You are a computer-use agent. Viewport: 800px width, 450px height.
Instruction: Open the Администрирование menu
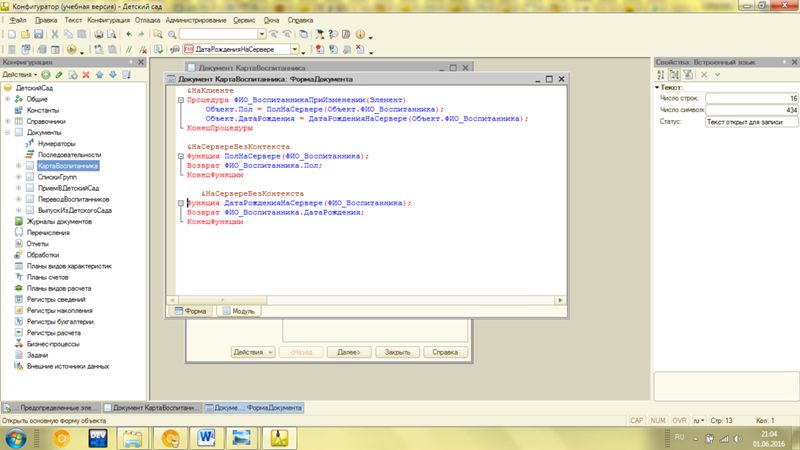[196, 20]
